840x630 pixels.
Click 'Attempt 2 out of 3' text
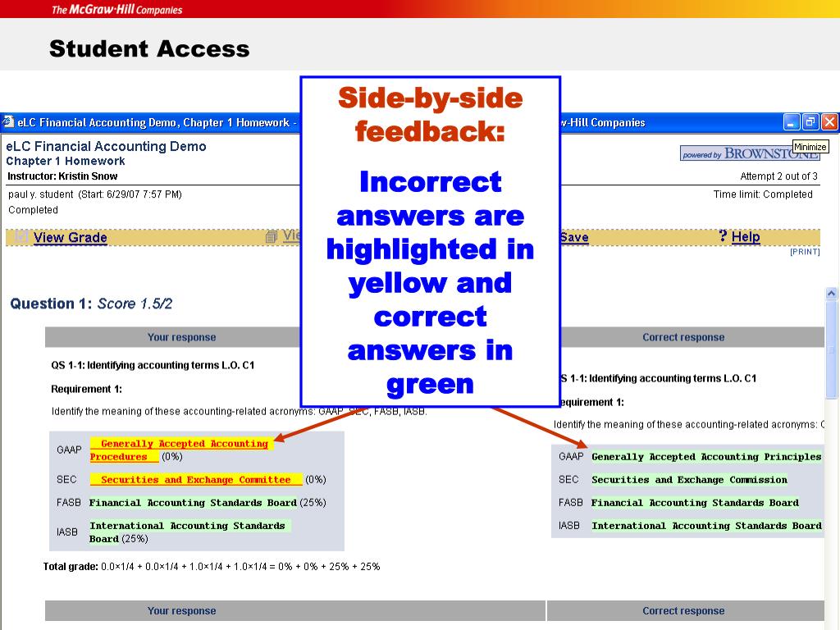click(778, 176)
